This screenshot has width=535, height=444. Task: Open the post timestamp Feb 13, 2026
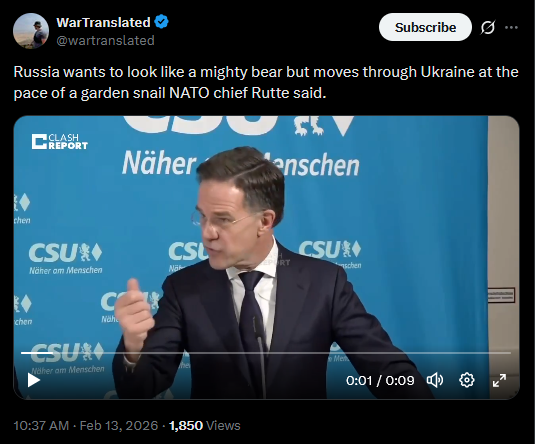[86, 426]
